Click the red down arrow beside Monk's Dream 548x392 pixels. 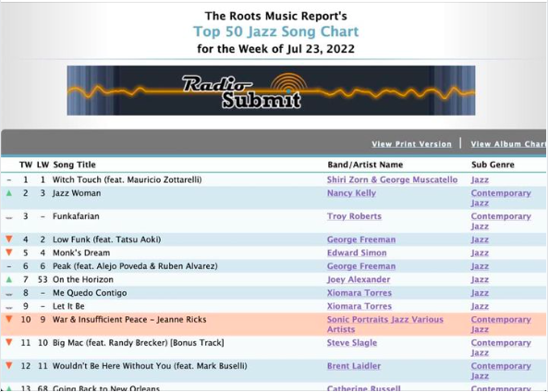pyautogui.click(x=9, y=252)
